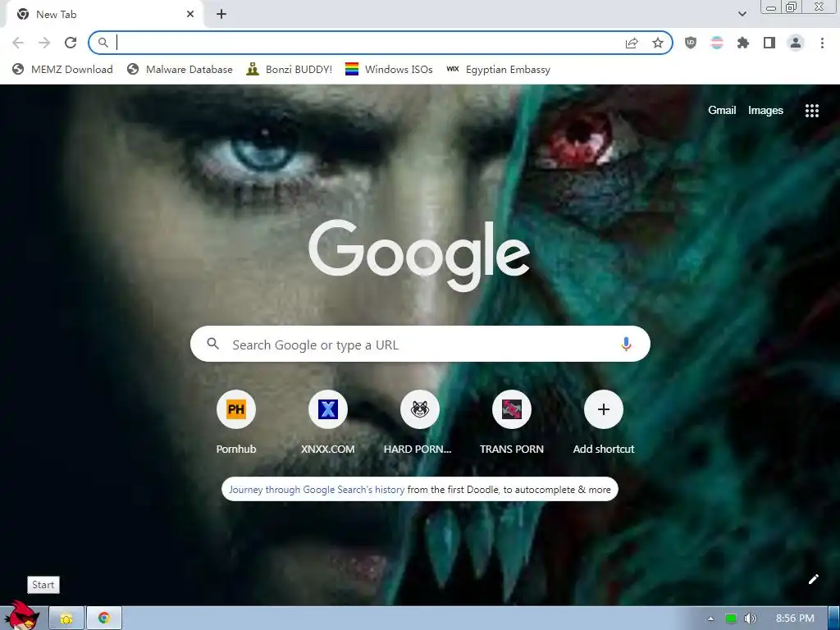840x630 pixels.
Task: Click the forward navigation arrow
Action: pos(44,43)
